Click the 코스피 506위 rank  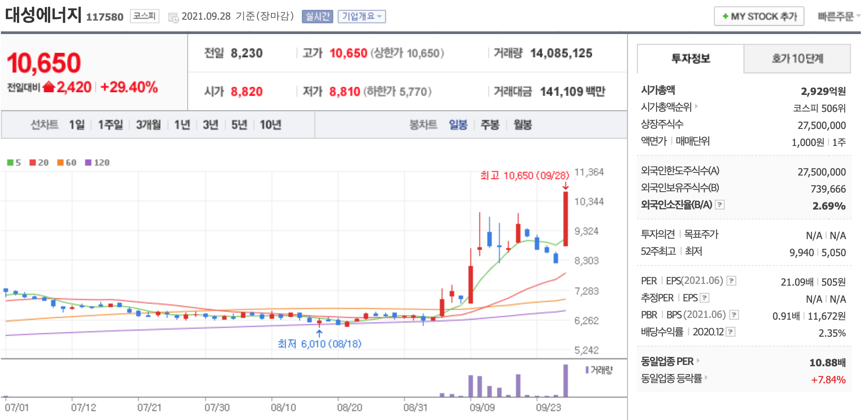819,108
